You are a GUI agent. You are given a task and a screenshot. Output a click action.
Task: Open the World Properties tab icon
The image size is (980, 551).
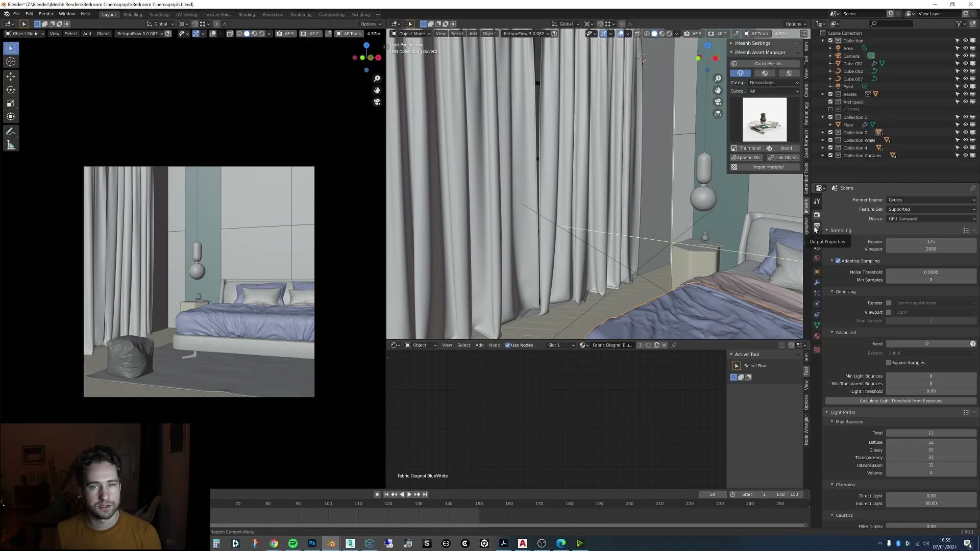pyautogui.click(x=817, y=258)
